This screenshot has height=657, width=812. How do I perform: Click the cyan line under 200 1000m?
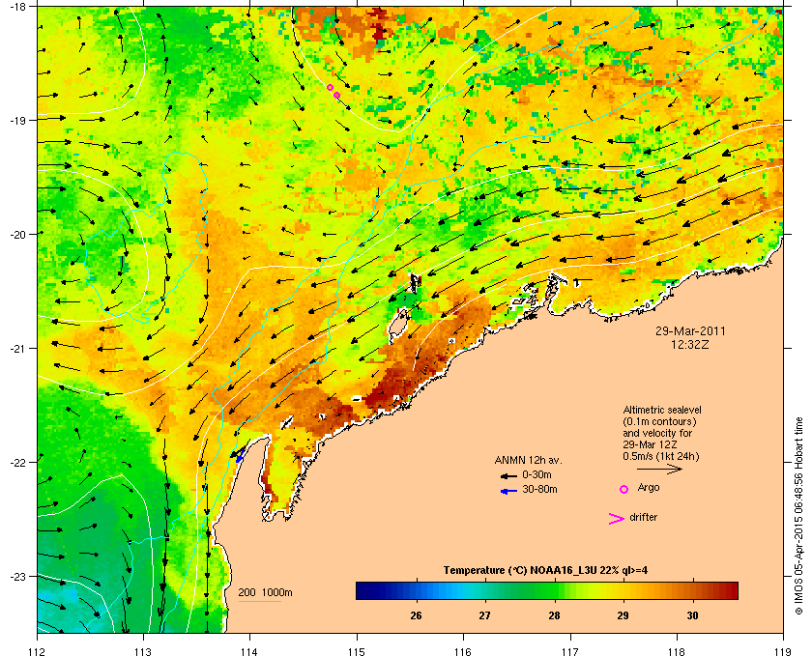pos(260,602)
